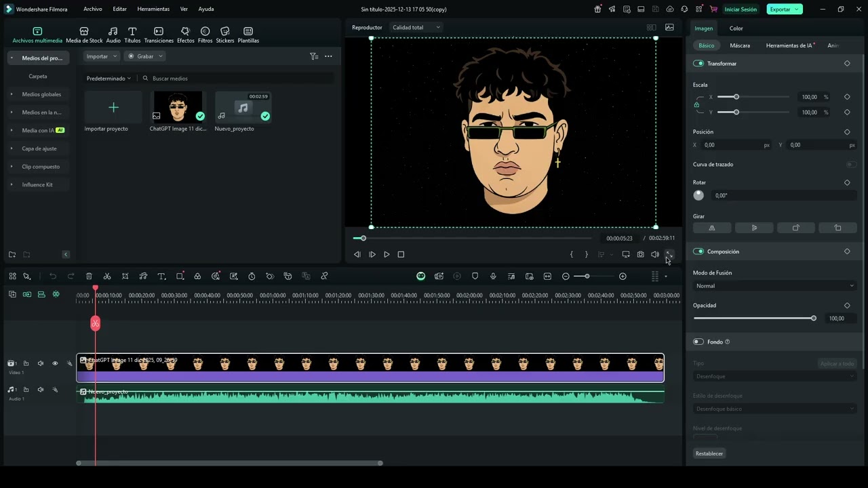Click the filter icon in media panel

[314, 56]
